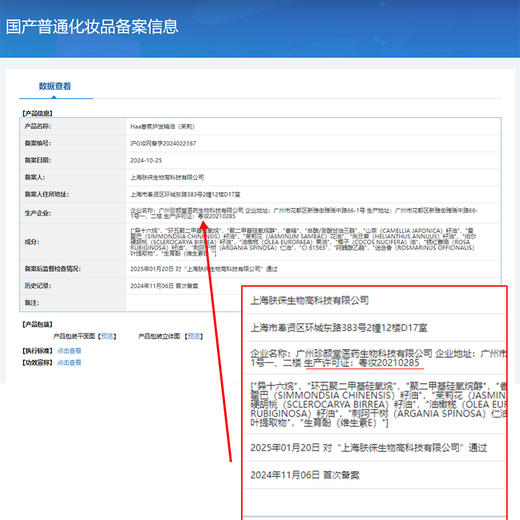The width and height of the screenshot is (520, 520).
Task: Click the 执行标准 label
Action: tap(37, 351)
